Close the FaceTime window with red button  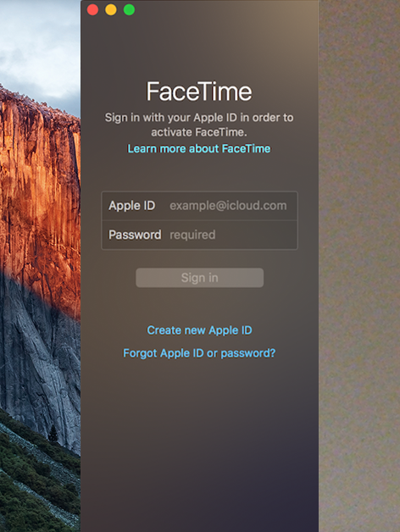coord(92,9)
